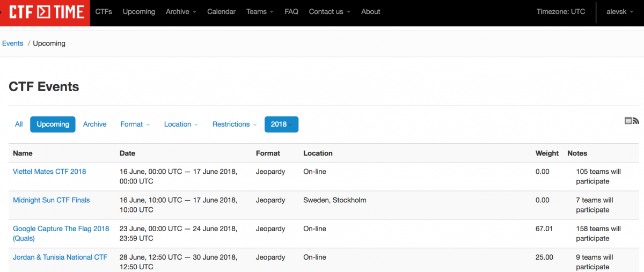Open Jordan & Tunisia National CTF
Screen dimensions: 644x272
click(60, 257)
